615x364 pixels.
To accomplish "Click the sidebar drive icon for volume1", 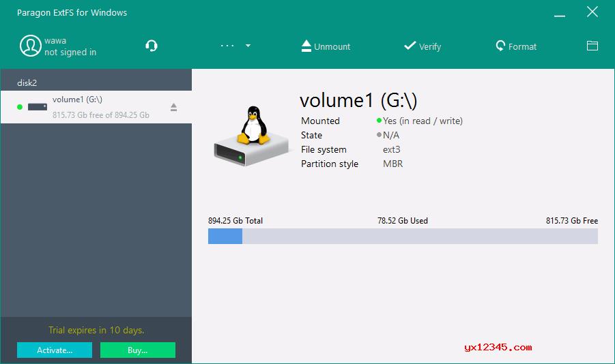I will coord(38,106).
